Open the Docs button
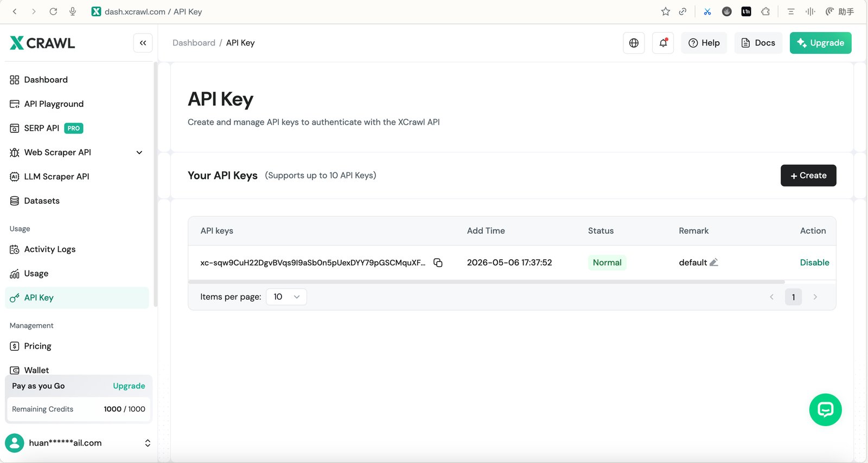This screenshot has height=463, width=868. coord(758,43)
